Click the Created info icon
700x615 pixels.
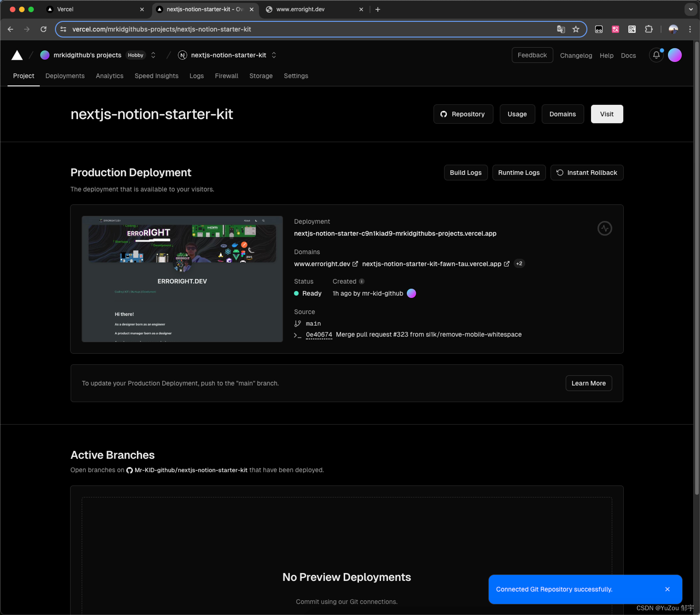[x=362, y=281]
